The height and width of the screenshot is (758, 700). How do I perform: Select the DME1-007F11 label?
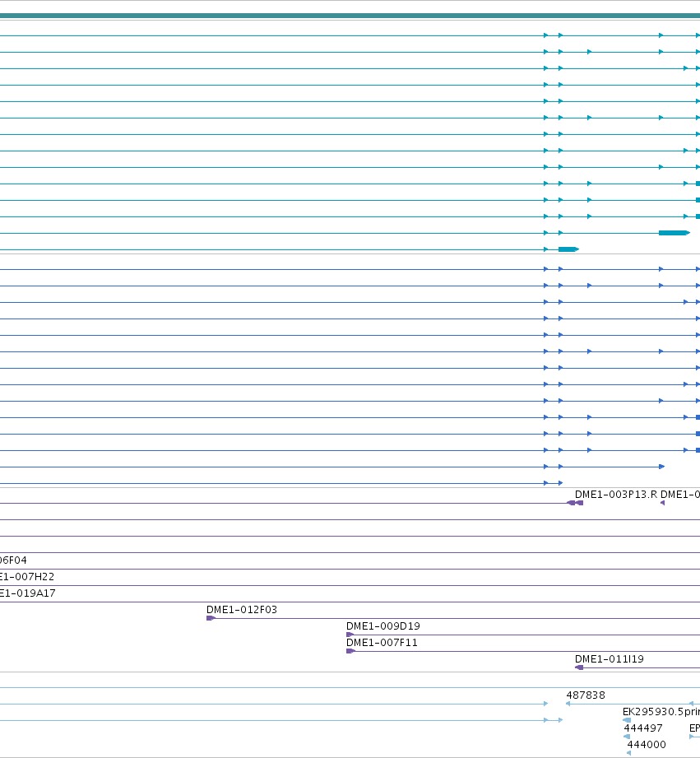pyautogui.click(x=382, y=643)
